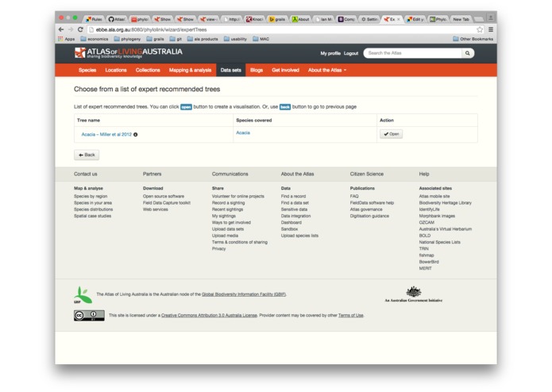This screenshot has height=392, width=552.
Task: Click the Open button for Acacia tree
Action: tap(391, 134)
